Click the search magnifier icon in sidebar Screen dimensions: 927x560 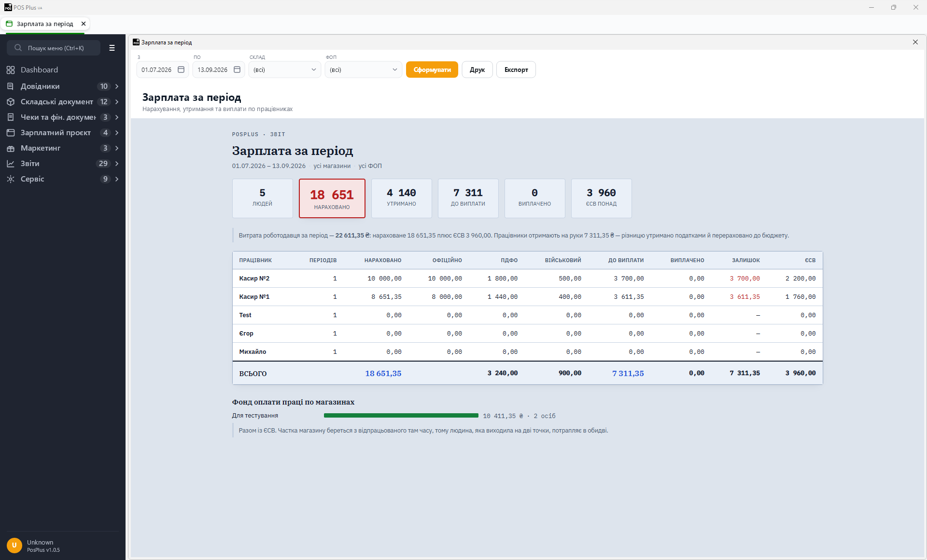(18, 48)
